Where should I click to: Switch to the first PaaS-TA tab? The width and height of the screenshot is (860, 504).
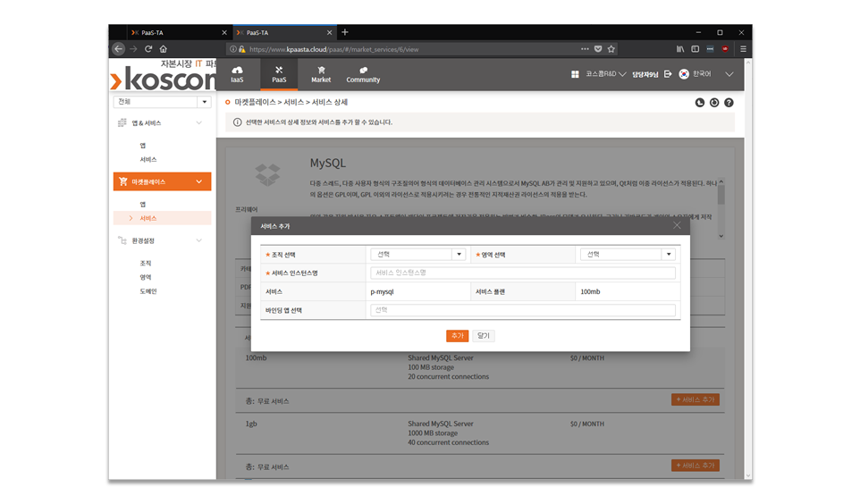click(174, 33)
